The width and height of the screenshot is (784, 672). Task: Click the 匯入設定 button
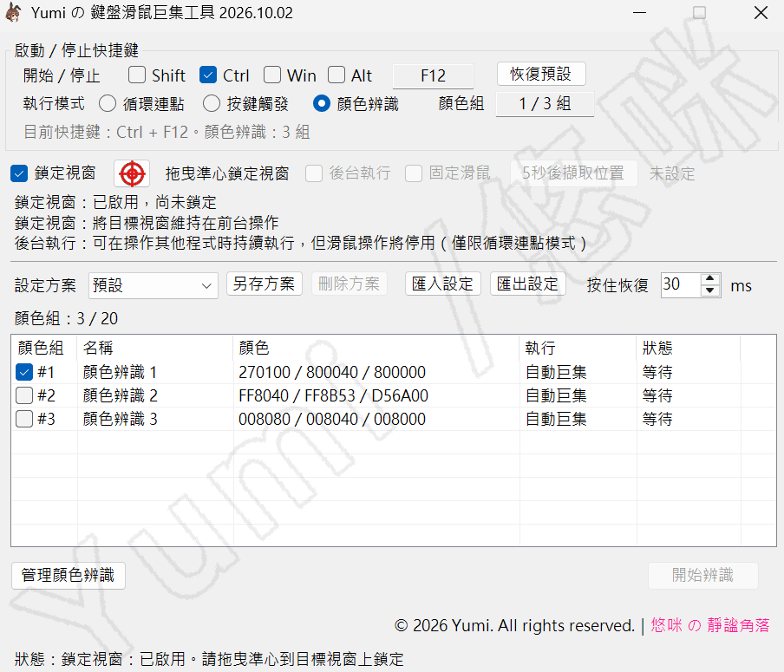point(442,284)
